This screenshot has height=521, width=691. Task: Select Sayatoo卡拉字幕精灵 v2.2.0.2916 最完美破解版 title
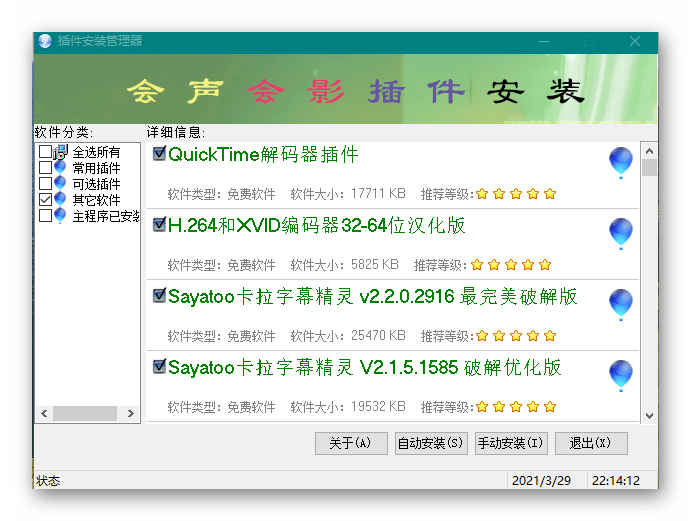pyautogui.click(x=372, y=296)
